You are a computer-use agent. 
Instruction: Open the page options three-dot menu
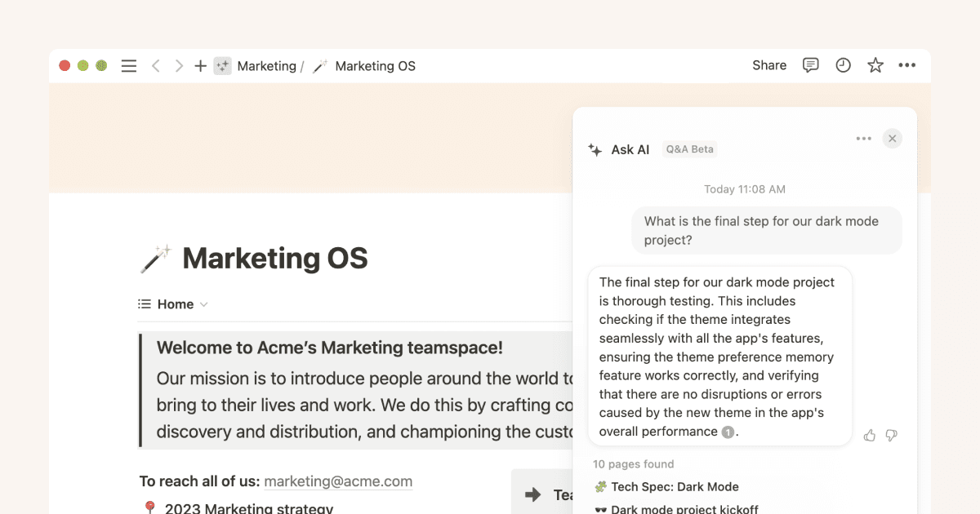coord(908,65)
